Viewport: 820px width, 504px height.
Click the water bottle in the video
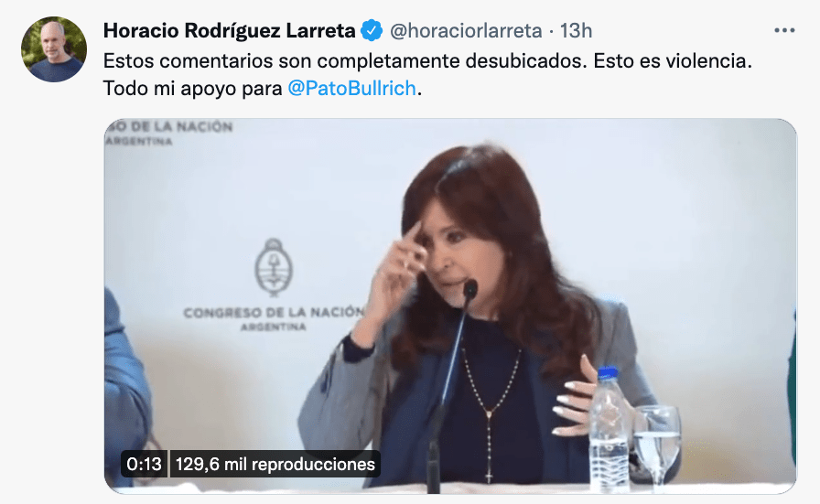pyautogui.click(x=610, y=430)
